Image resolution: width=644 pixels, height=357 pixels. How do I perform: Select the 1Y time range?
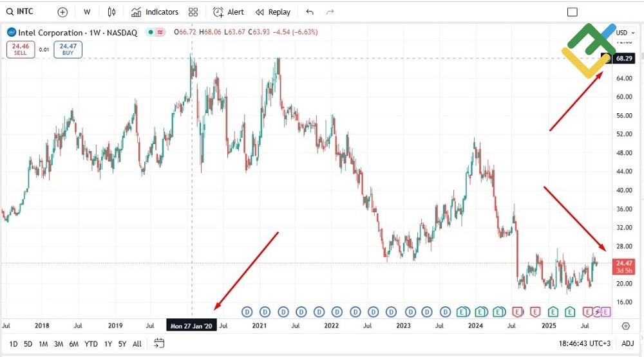tap(108, 344)
